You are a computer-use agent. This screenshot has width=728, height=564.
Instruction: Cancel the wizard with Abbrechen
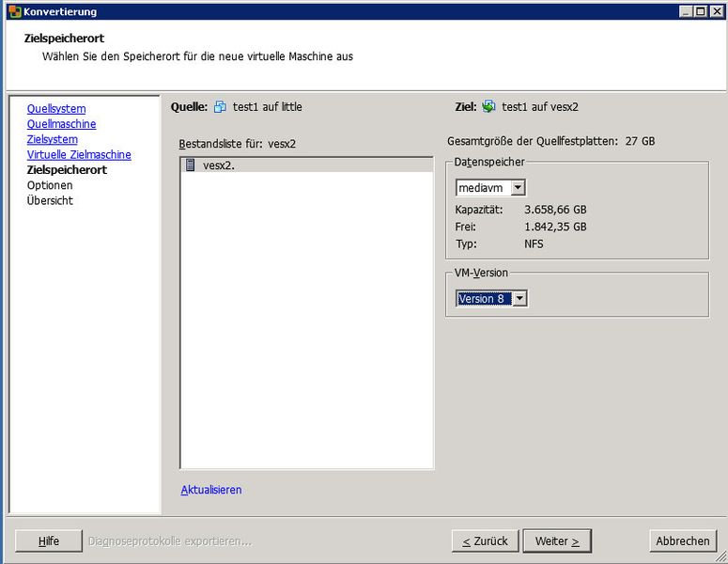[683, 541]
